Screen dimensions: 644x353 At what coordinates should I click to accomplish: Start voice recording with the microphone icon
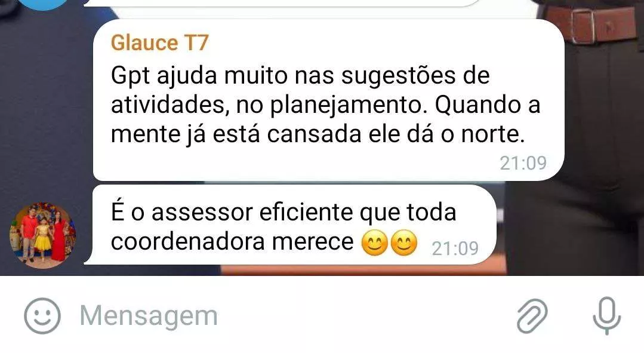(x=606, y=315)
